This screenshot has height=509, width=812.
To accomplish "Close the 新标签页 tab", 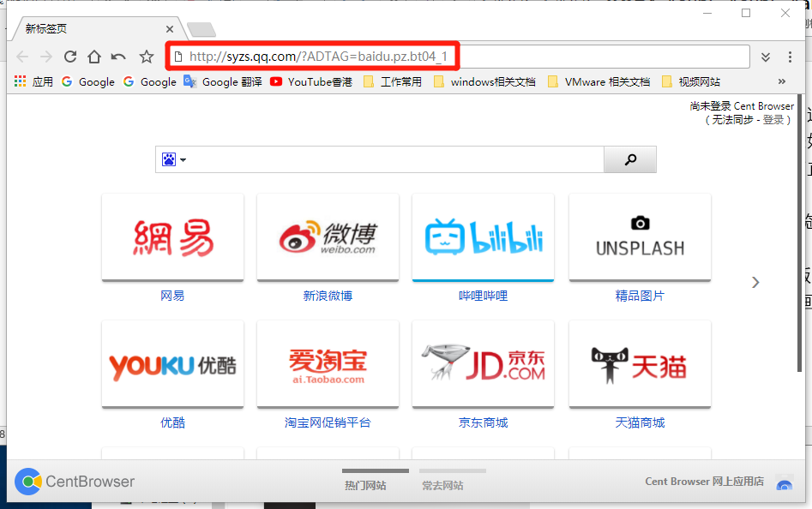I will click(x=170, y=29).
